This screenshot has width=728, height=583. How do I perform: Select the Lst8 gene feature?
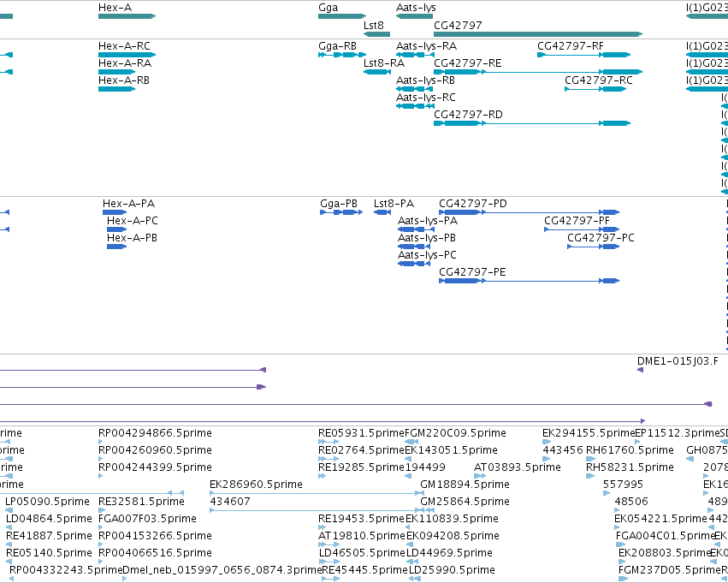376,34
